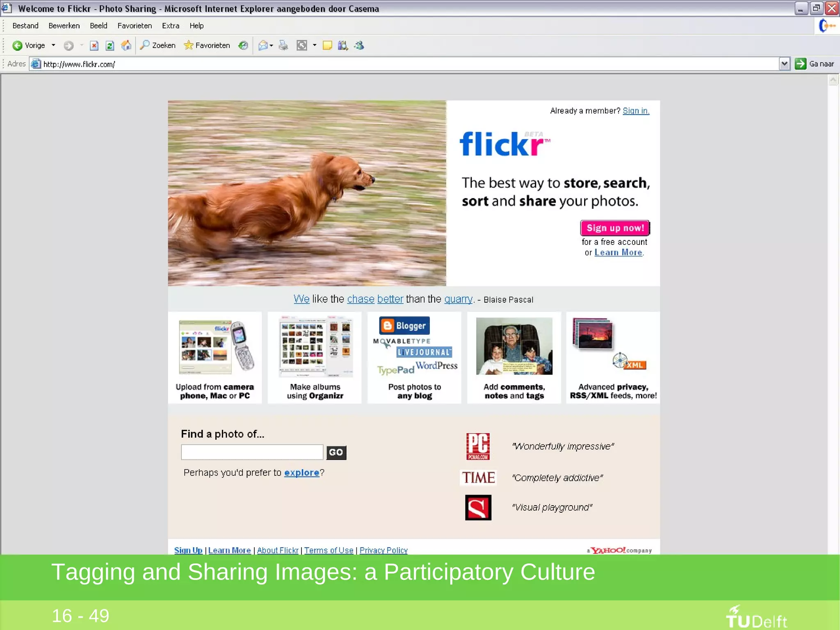Viewport: 840px width, 630px height.
Task: Click the 'quarry' quote link
Action: (x=458, y=300)
